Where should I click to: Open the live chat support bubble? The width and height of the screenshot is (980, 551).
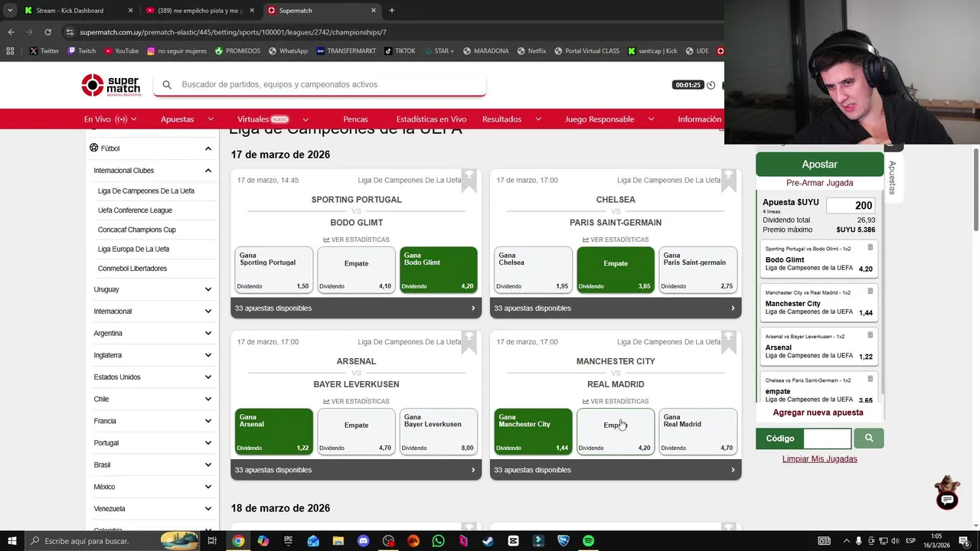click(x=947, y=500)
